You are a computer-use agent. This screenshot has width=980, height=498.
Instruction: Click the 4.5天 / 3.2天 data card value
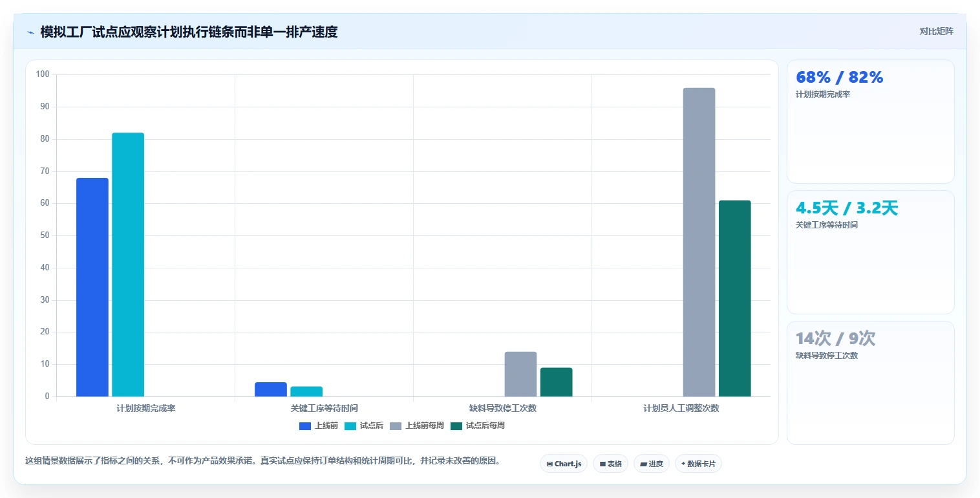(x=847, y=208)
